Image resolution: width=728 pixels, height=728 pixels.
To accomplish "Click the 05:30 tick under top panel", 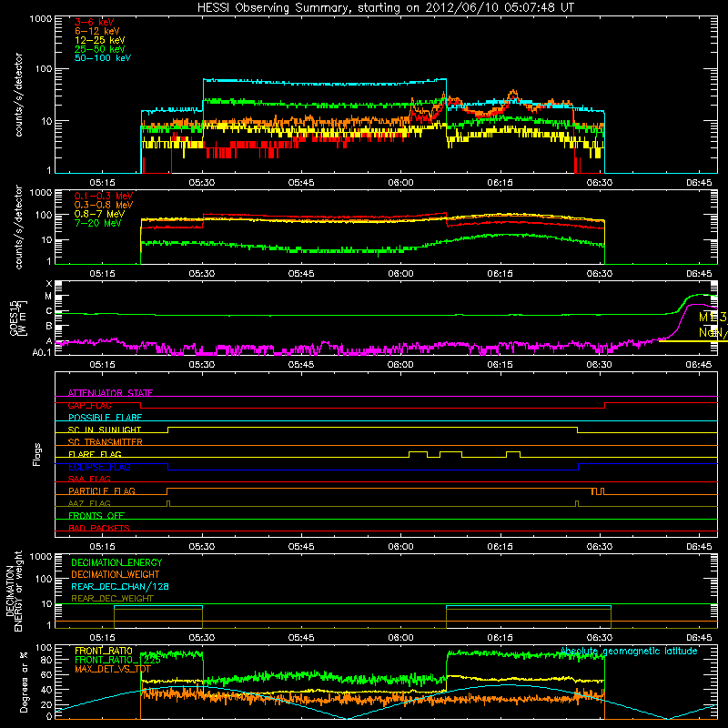I will coord(202,183).
